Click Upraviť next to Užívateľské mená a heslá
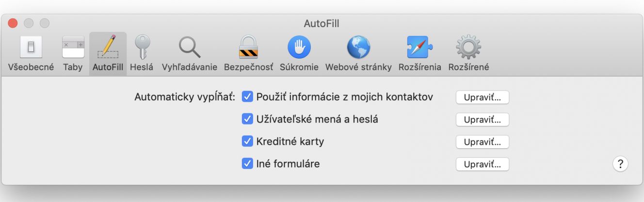Image resolution: width=644 pixels, height=202 pixels. click(483, 120)
